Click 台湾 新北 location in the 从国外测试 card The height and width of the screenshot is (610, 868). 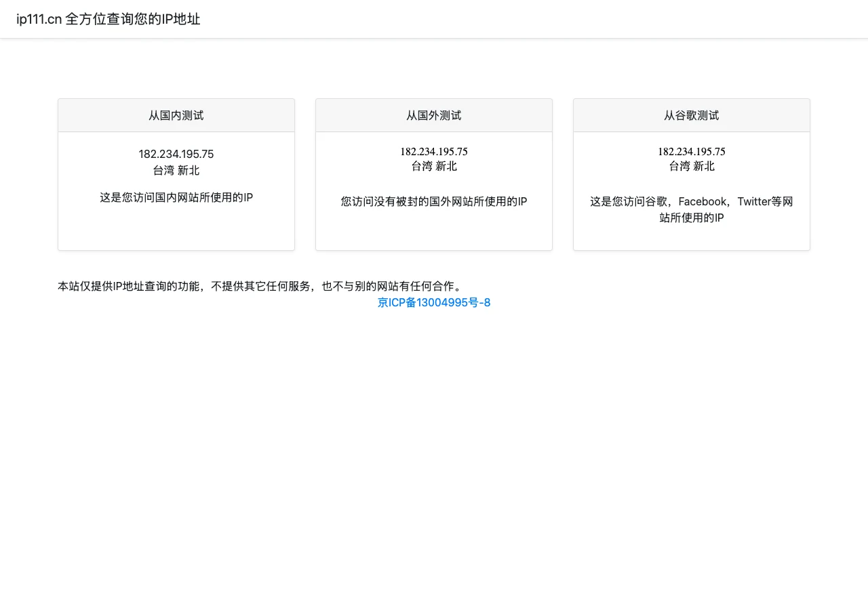point(434,166)
